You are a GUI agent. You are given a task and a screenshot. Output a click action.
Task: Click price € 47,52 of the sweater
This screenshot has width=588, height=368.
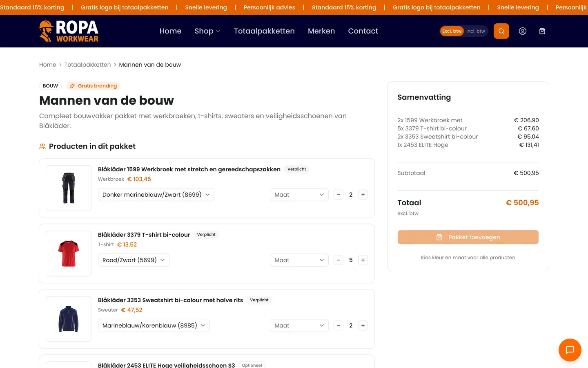click(132, 310)
